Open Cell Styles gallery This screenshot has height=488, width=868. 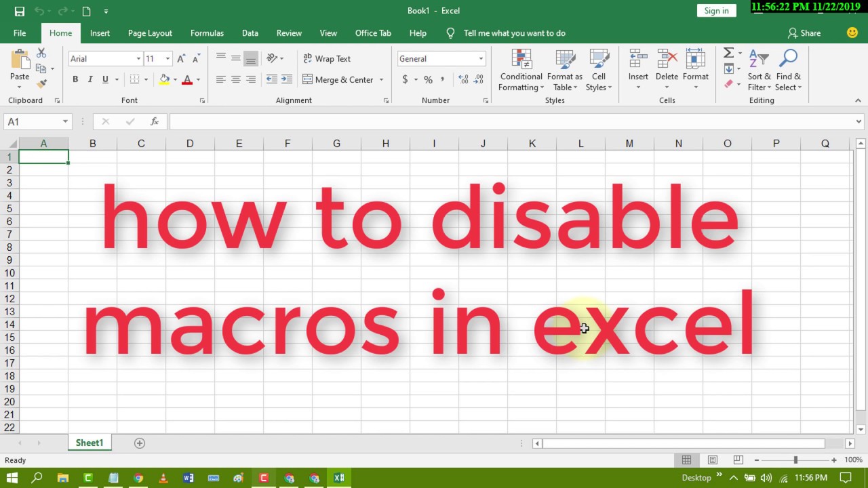599,70
